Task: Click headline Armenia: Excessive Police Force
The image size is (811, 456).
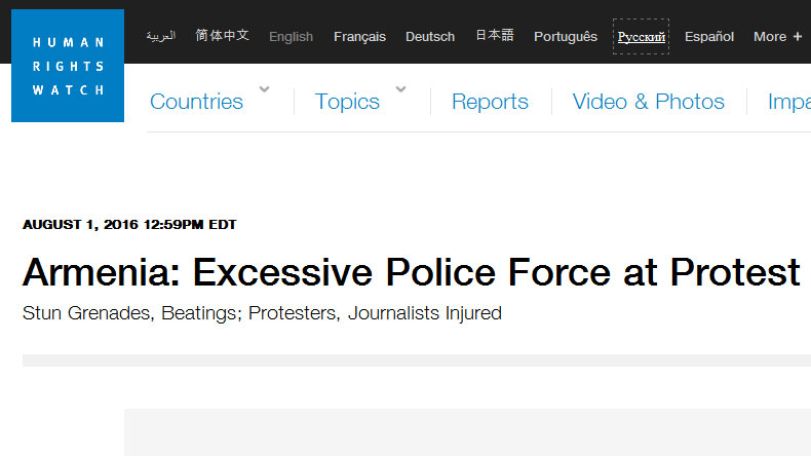Action: pos(412,272)
